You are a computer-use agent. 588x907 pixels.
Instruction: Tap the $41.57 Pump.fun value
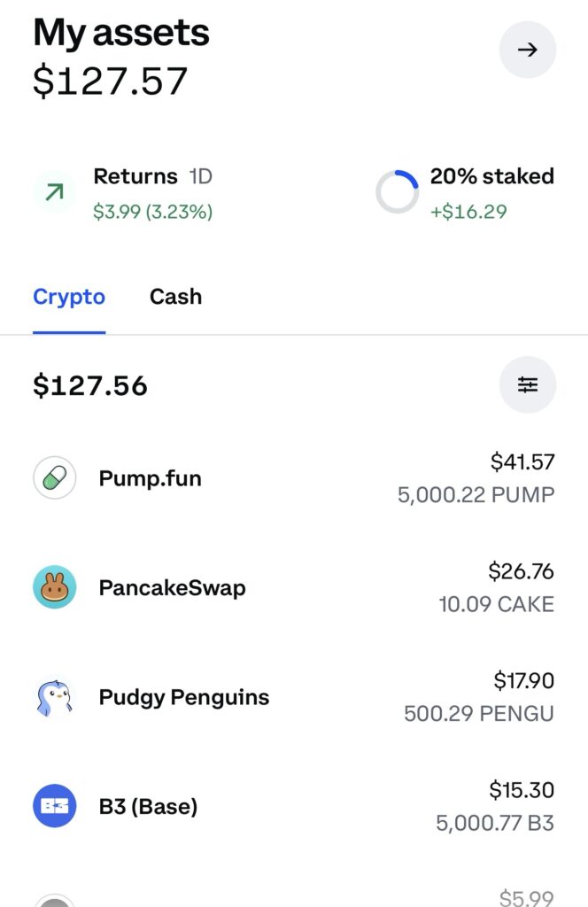point(522,461)
